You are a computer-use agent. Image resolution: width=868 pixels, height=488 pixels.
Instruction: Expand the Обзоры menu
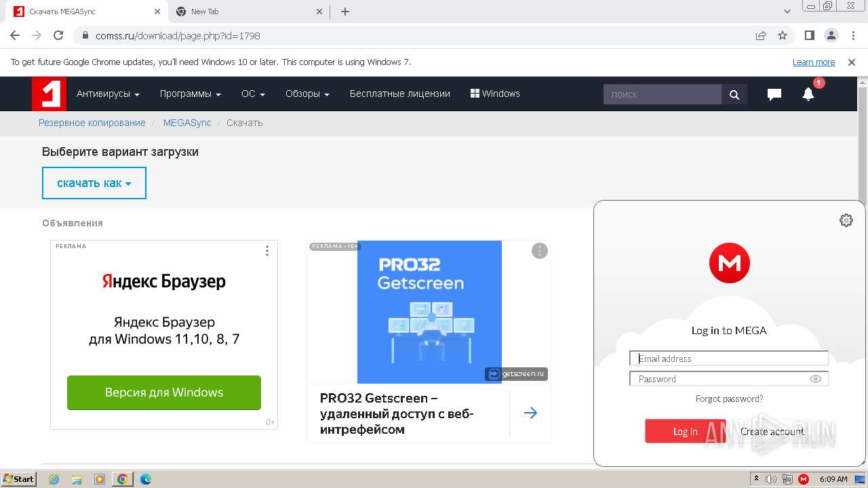click(307, 94)
